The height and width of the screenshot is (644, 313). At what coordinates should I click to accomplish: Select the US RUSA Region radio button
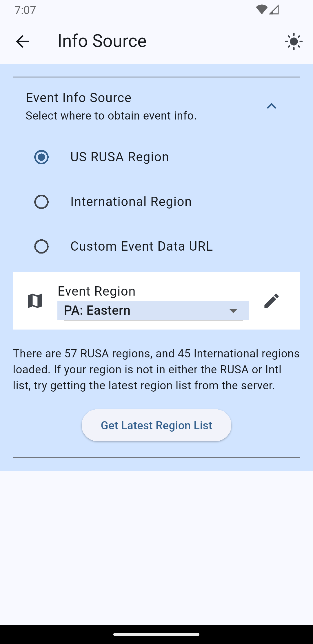41,157
